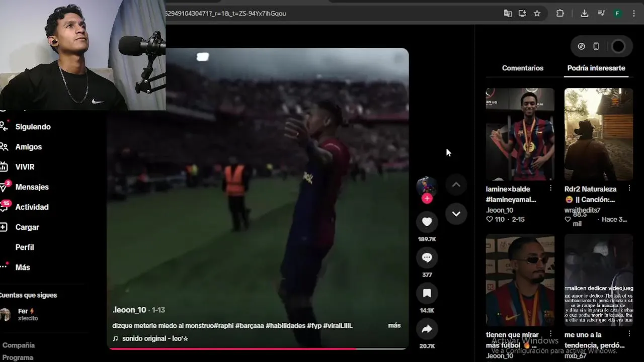Open 'tienen que mirar más fútbol' thumbnail
The height and width of the screenshot is (362, 644).
tap(520, 280)
